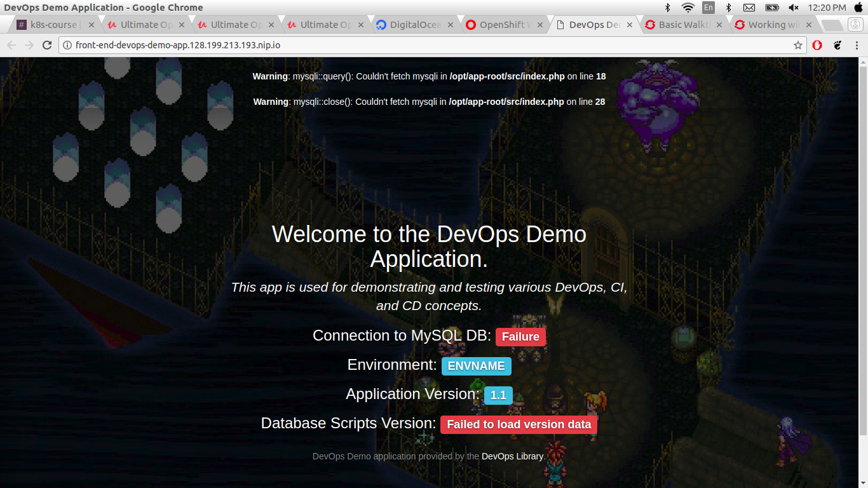Click the Failed to load version data badge

(519, 424)
